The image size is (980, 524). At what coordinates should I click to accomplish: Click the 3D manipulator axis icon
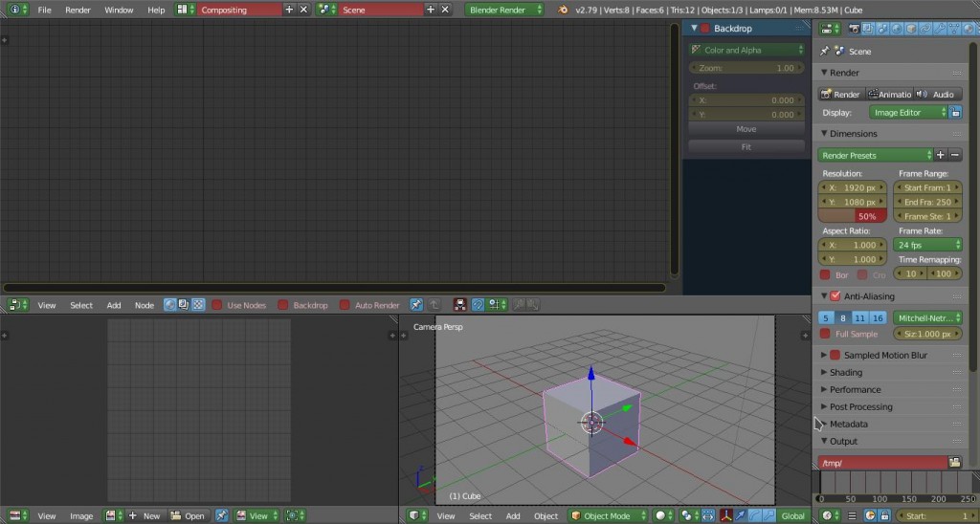click(726, 515)
